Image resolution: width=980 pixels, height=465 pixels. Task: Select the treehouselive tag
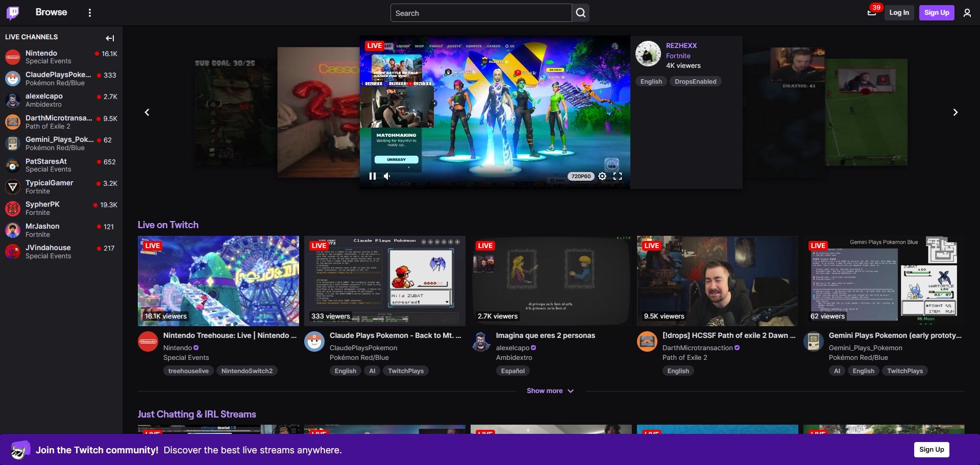pos(188,371)
